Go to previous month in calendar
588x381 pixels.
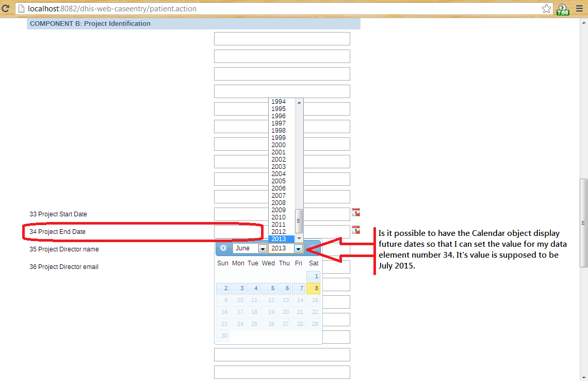223,248
